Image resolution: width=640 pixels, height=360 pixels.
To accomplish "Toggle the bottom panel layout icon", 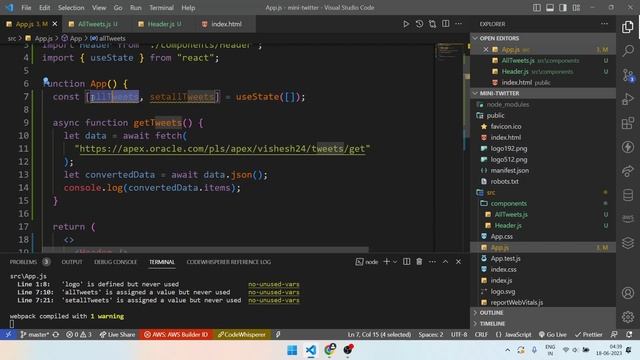I will pyautogui.click(x=550, y=8).
